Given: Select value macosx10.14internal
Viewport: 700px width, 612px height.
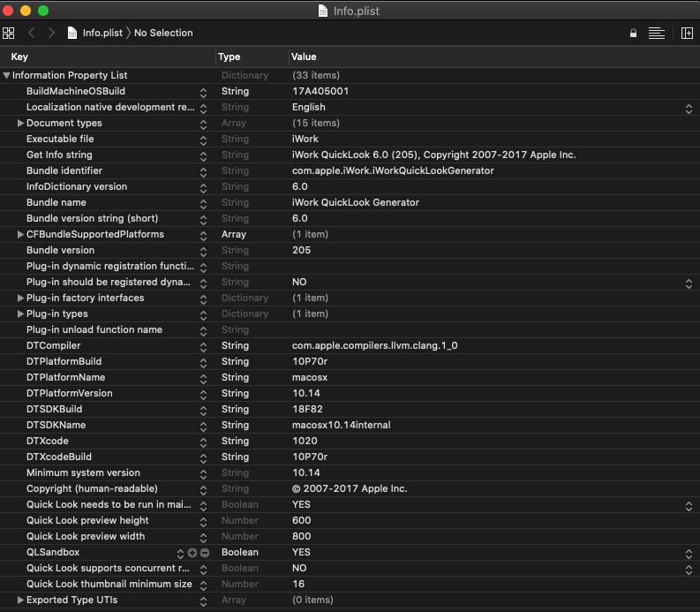Looking at the screenshot, I should click(x=341, y=425).
